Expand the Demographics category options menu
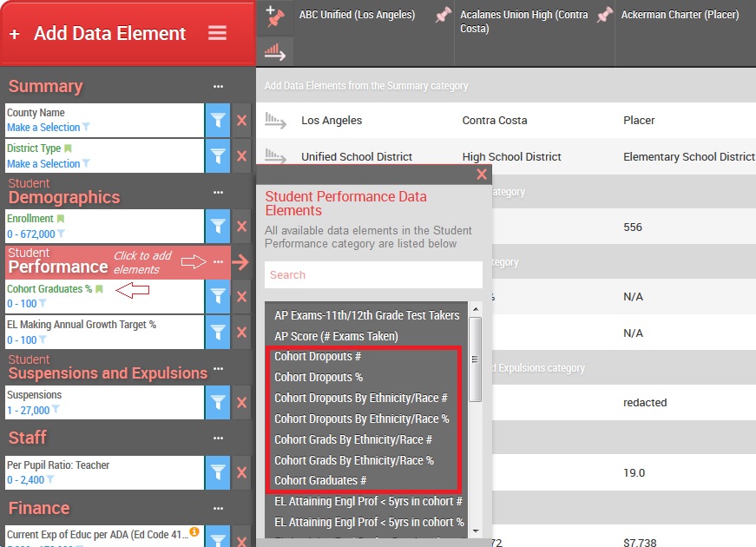This screenshot has width=756, height=547. point(218,193)
